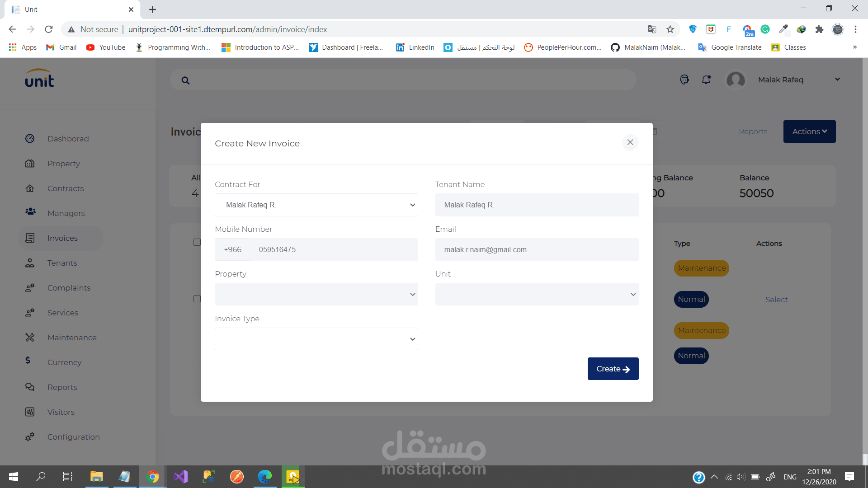Tick the second table row checkbox
868x488 pixels.
[x=197, y=299]
